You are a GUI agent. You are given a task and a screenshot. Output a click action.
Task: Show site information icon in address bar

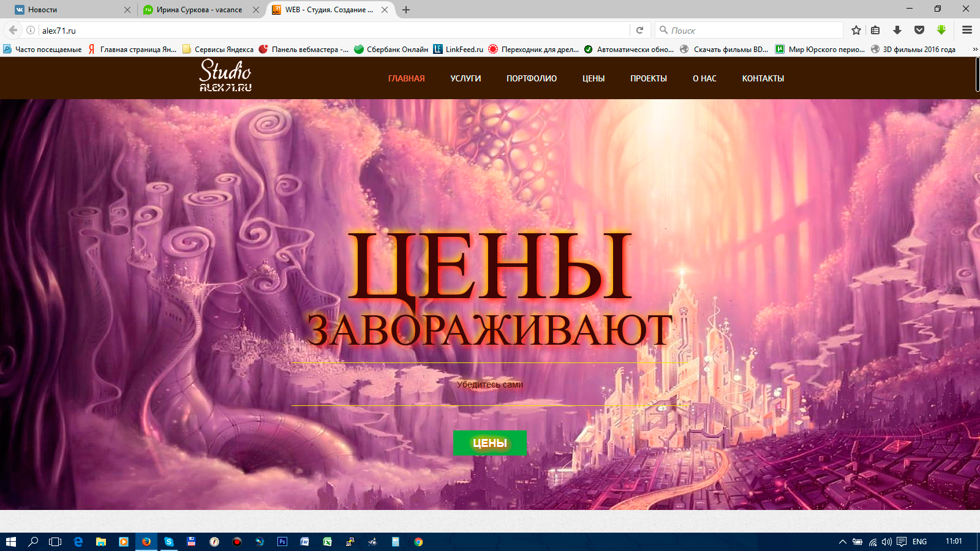(x=31, y=30)
